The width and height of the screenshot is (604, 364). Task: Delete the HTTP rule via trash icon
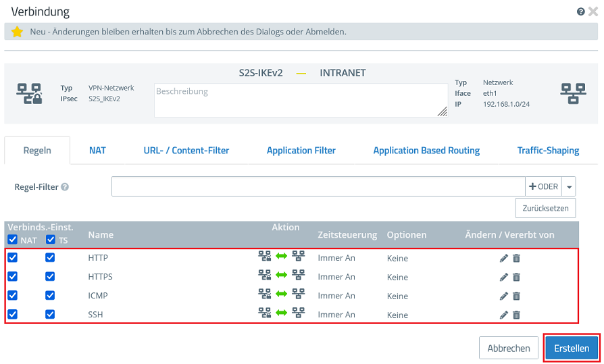[x=516, y=258]
